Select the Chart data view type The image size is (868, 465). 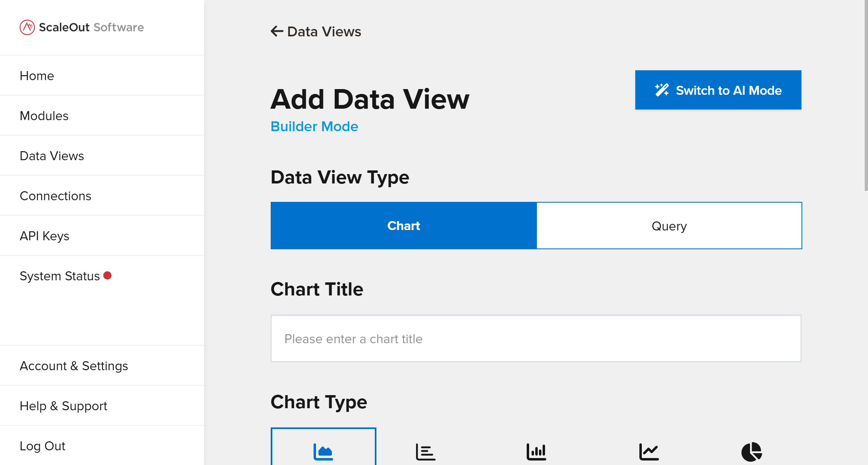pos(403,226)
